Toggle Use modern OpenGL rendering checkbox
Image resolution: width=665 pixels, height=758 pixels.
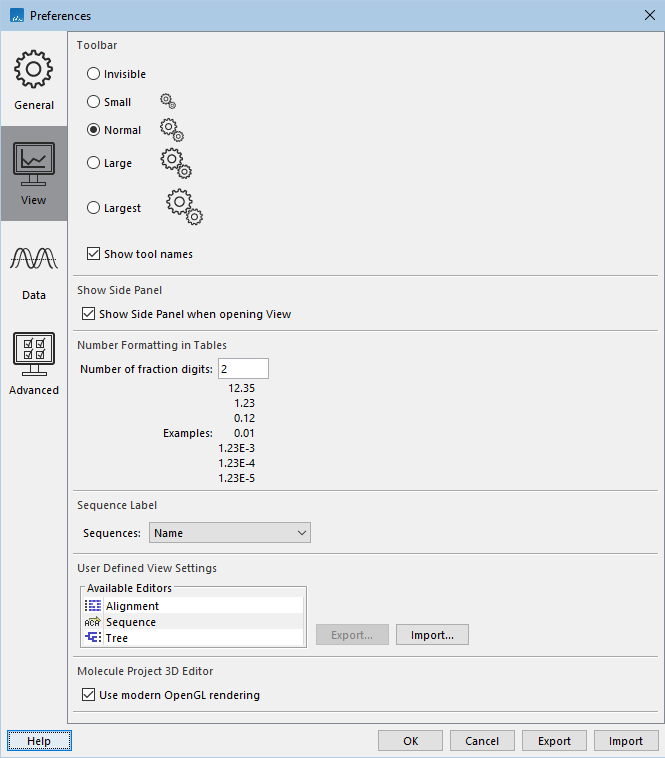tap(89, 695)
